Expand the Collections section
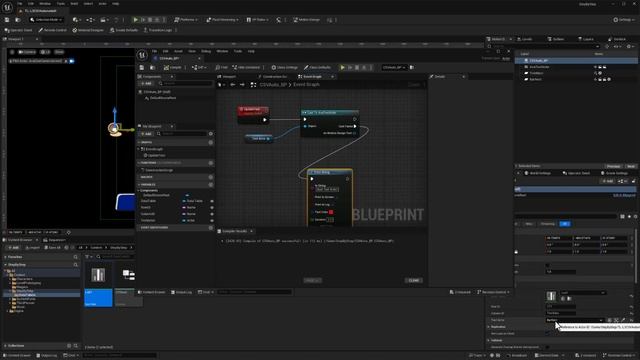640x360 pixels. (6, 346)
